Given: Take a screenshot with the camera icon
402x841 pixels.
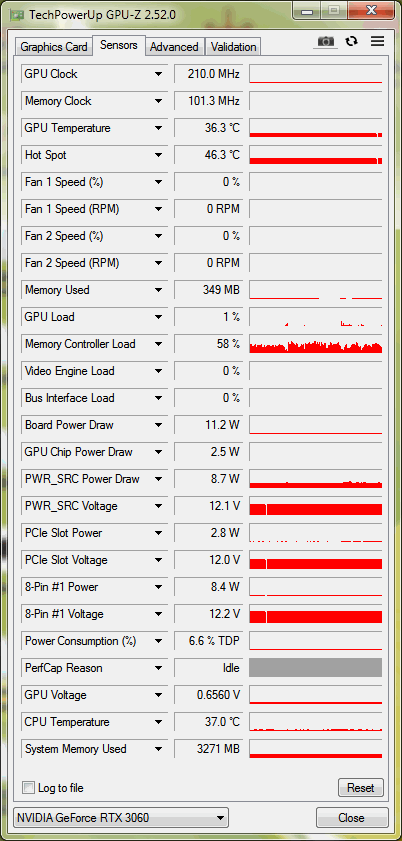Looking at the screenshot, I should pyautogui.click(x=325, y=41).
